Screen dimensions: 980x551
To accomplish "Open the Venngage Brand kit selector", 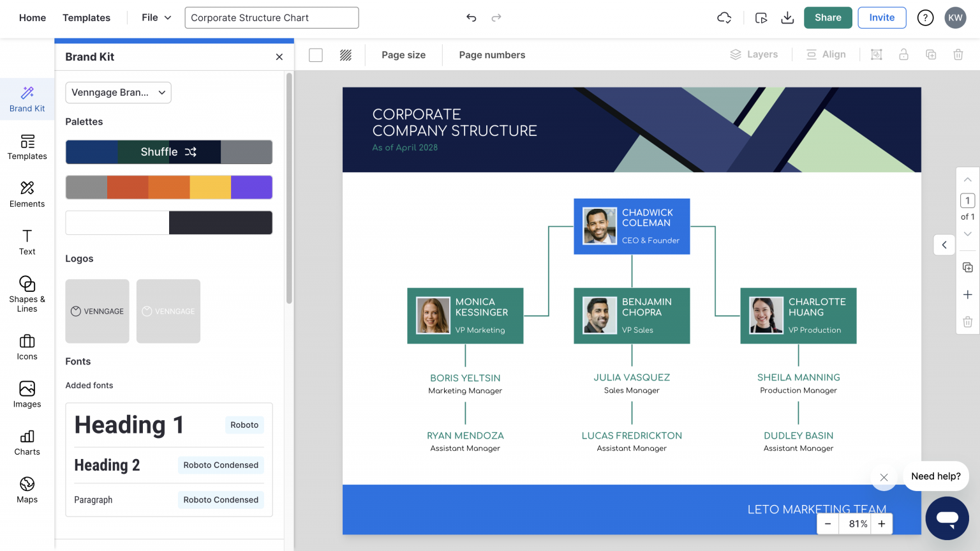I will point(118,92).
